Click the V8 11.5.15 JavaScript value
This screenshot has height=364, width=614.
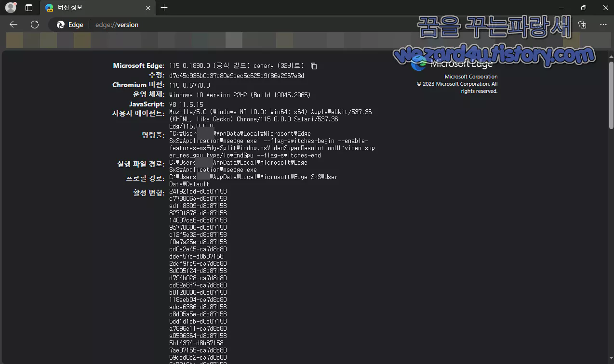186,104
